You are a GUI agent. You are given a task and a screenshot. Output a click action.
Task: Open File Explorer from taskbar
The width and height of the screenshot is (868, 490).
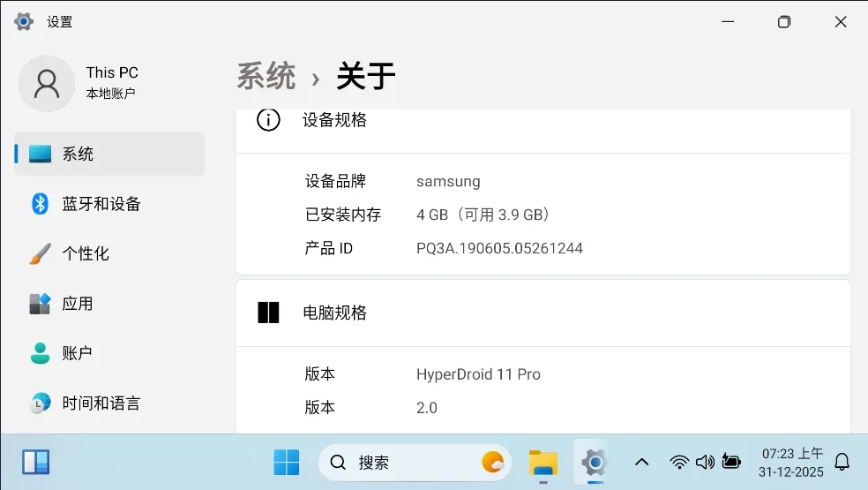(543, 463)
